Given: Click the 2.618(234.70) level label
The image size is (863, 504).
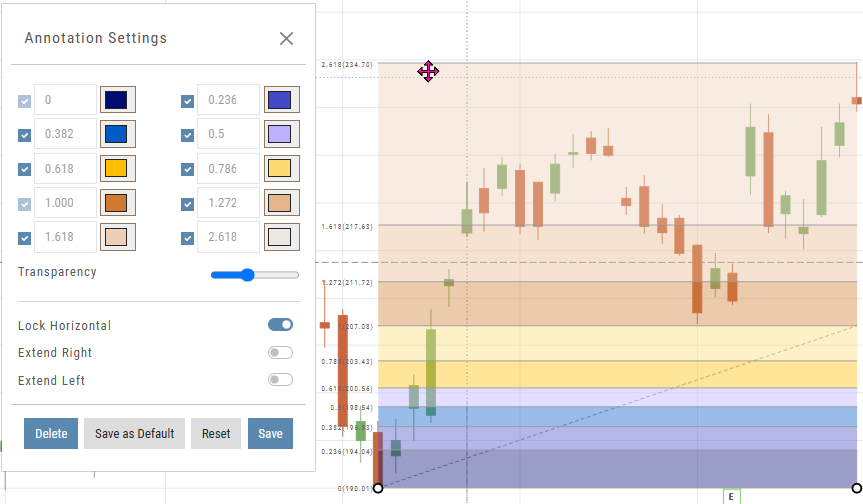Looking at the screenshot, I should [x=347, y=64].
